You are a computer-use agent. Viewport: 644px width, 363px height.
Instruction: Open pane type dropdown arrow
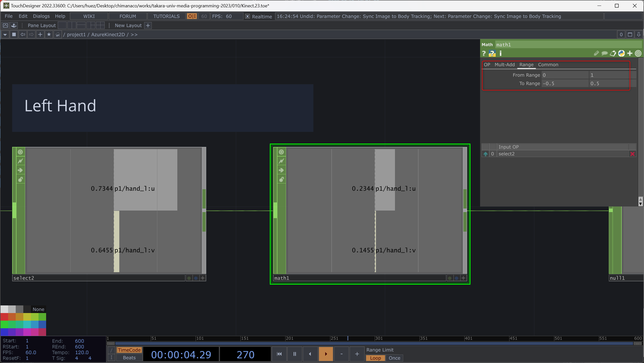(5, 34)
